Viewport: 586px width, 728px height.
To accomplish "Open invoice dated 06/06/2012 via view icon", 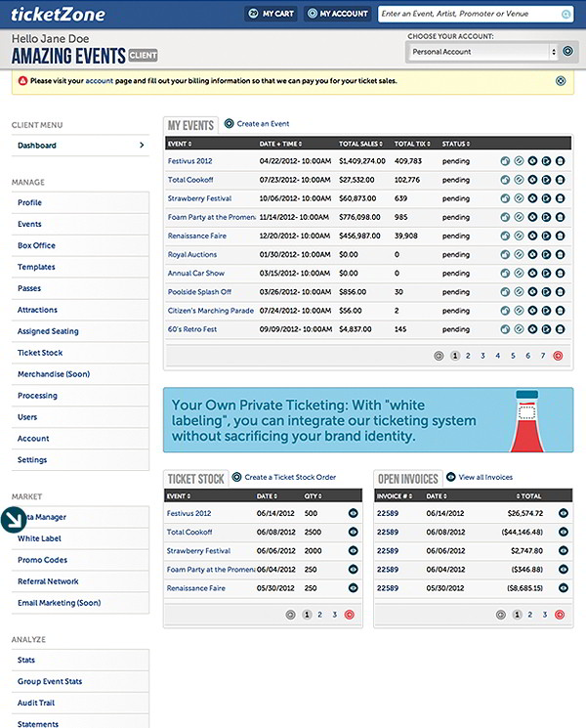I will pyautogui.click(x=564, y=551).
